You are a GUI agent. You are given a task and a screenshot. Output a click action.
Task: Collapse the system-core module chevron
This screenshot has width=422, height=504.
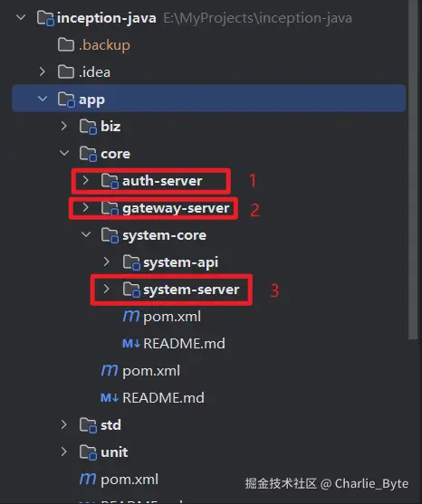(x=86, y=234)
